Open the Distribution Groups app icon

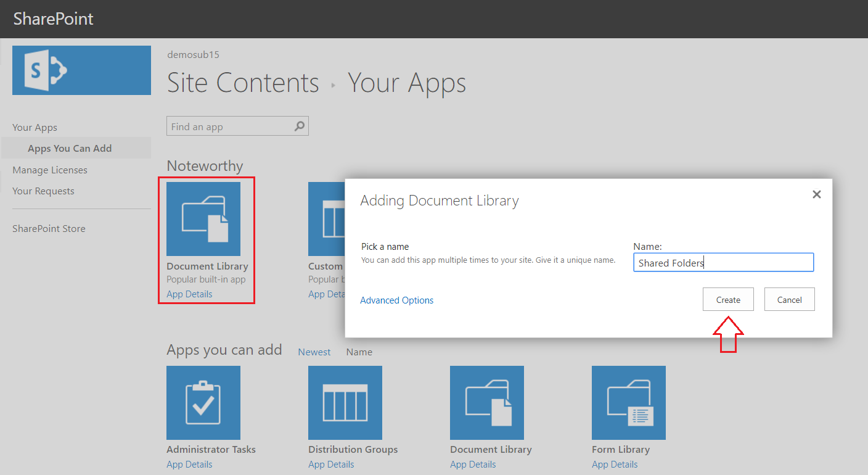click(x=345, y=403)
